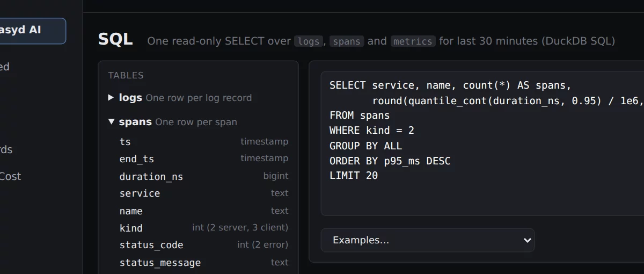
Task: Click the bigint type label
Action: coord(276,176)
